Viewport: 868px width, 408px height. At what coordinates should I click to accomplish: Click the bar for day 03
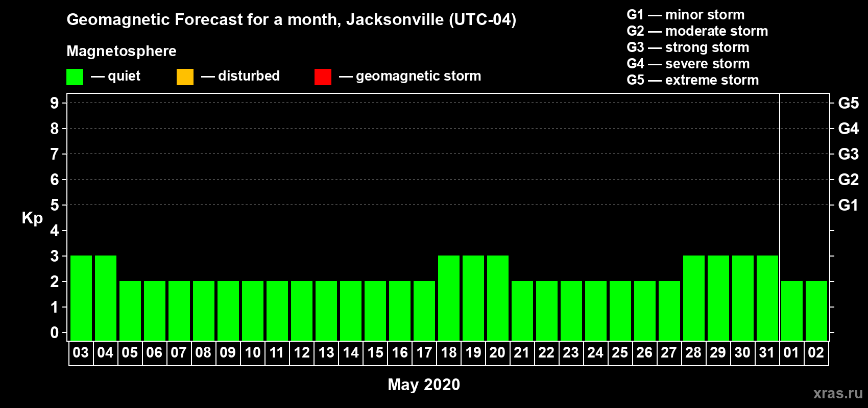click(81, 298)
